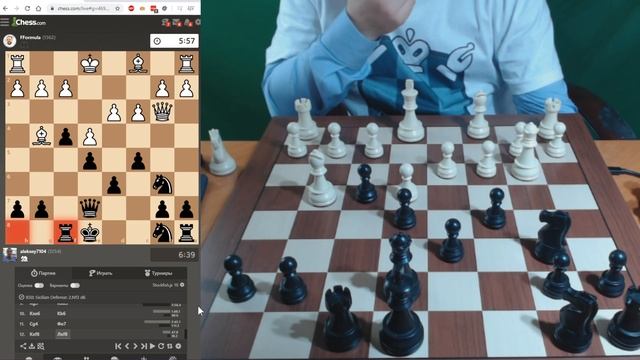Viewport: 640px width, 360px height.
Task: Open the Chess.com hamburger menu
Action: pos(4,22)
